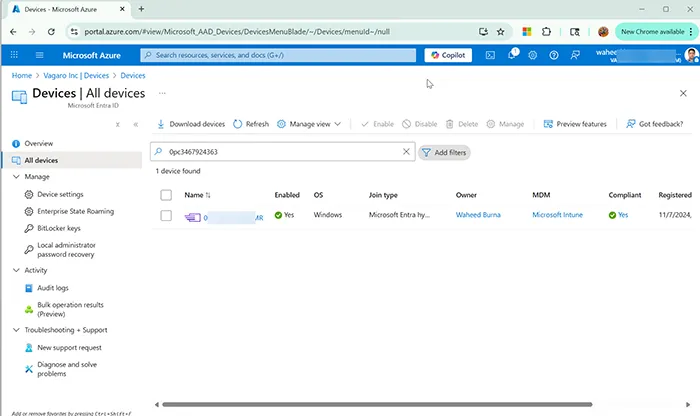Open the Manage view dropdown
This screenshot has height=416, width=700.
[309, 124]
